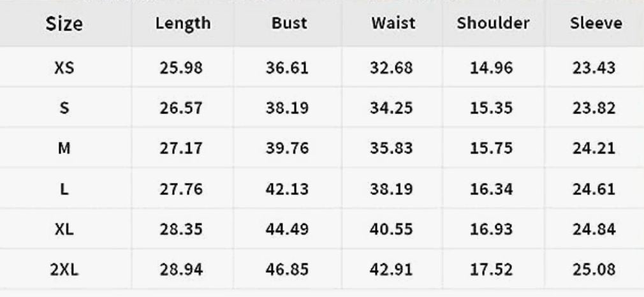The height and width of the screenshot is (297, 644).
Task: Select the L shoulder value 16.34
Action: tap(492, 189)
